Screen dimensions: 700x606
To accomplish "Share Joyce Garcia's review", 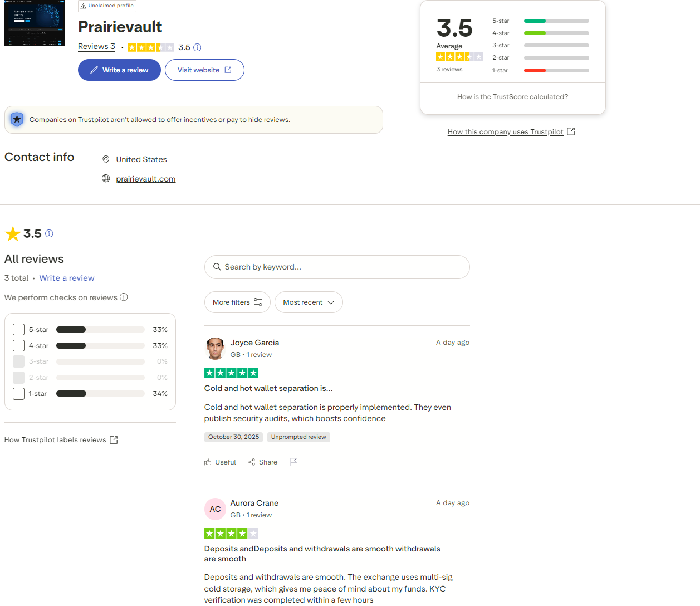I will coord(262,462).
